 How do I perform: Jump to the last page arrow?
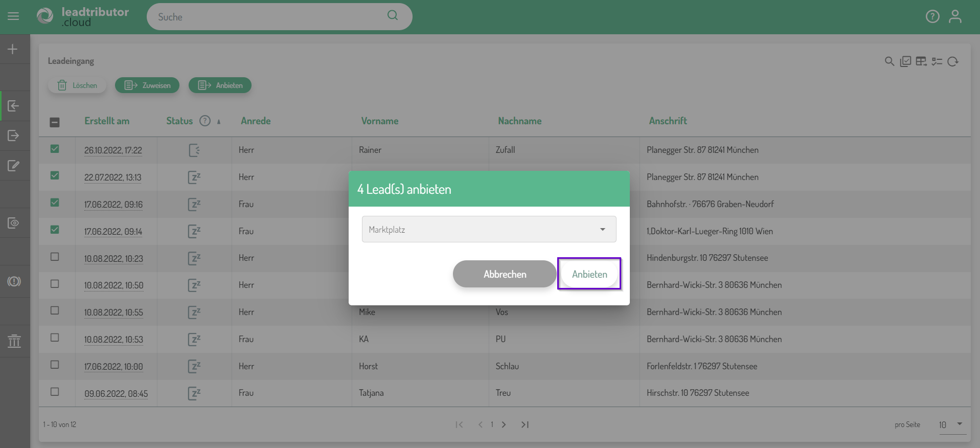click(525, 424)
